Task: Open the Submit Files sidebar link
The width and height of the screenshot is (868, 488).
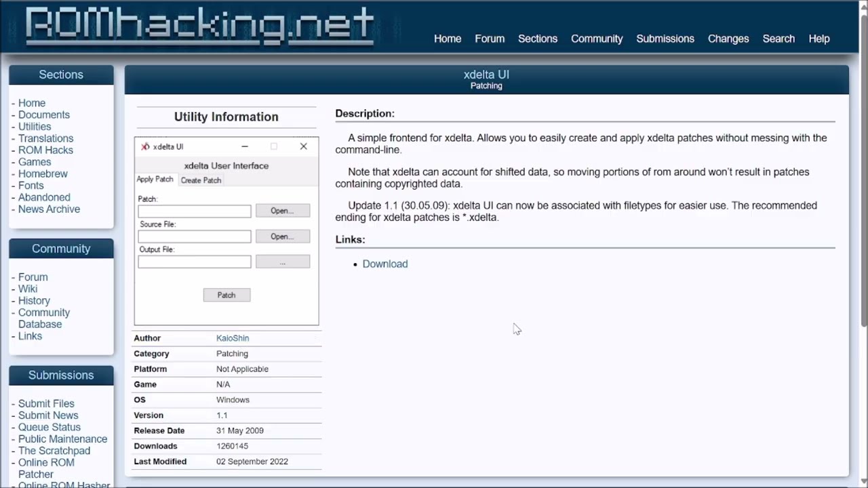Action: (46, 404)
